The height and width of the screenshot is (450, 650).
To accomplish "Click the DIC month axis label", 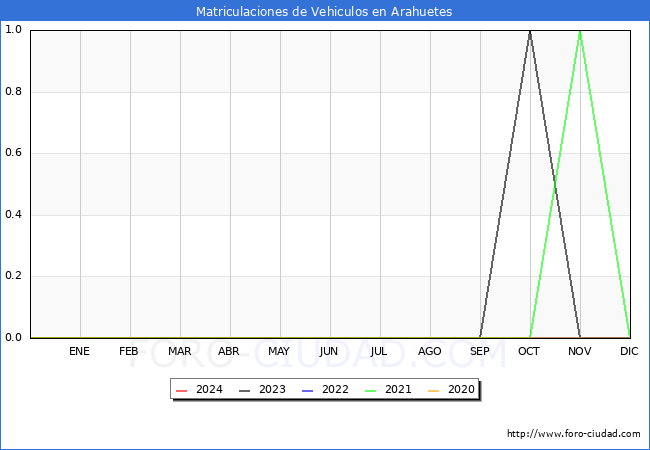I will click(x=629, y=351).
